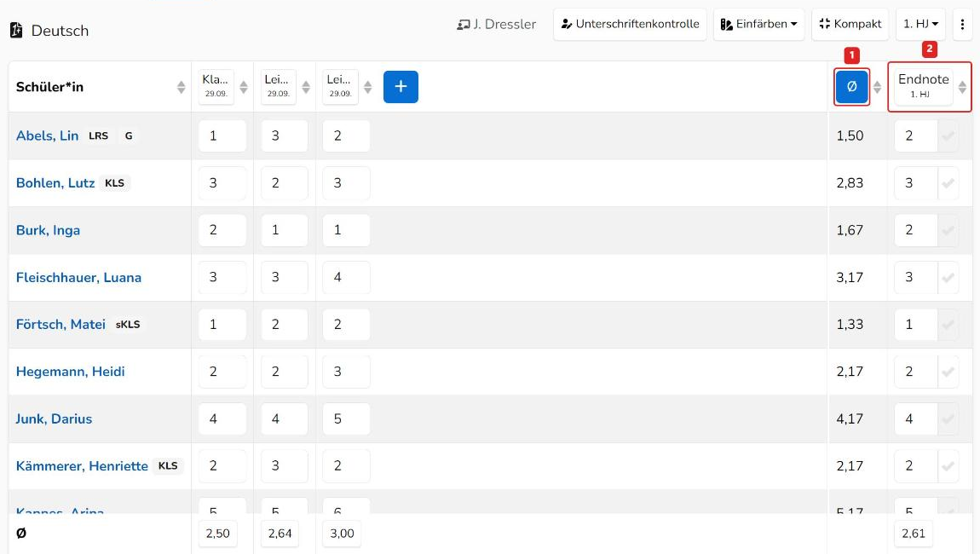Click Endnote field for Förtsch, Matei
The height and width of the screenshot is (554, 980).
click(915, 325)
